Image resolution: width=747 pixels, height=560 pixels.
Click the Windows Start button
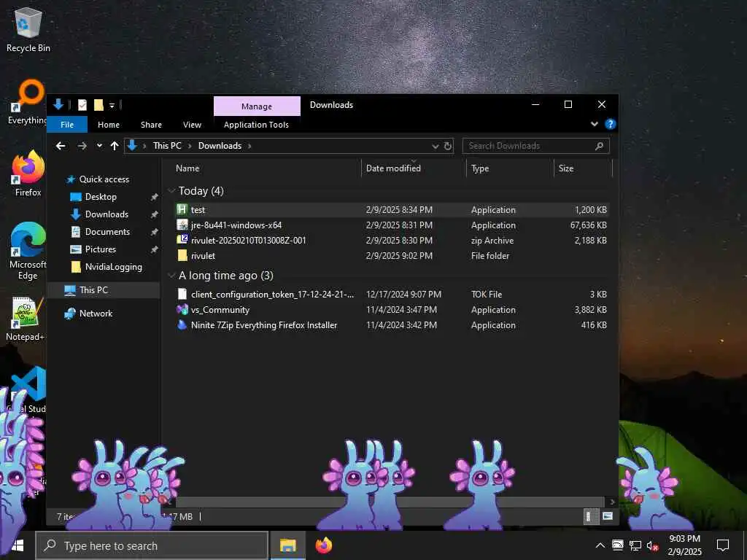tap(18, 545)
